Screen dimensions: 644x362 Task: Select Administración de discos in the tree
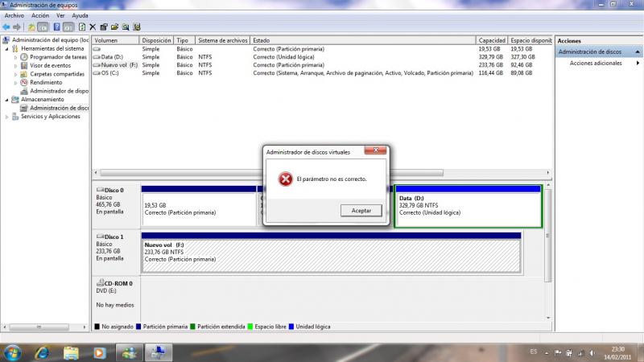click(55, 108)
